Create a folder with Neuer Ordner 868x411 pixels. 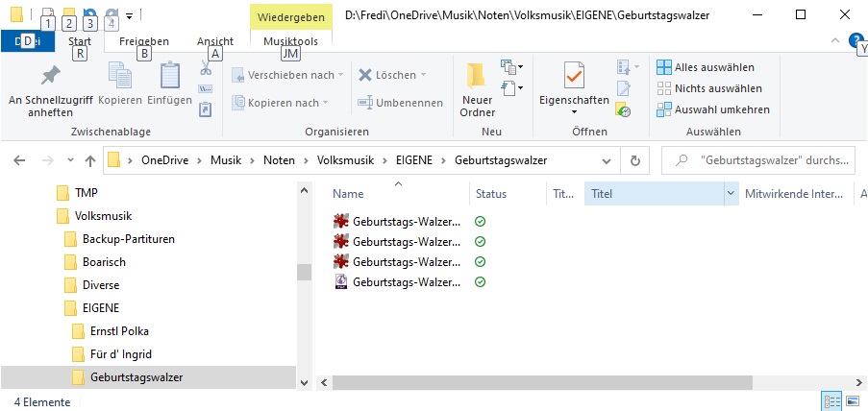(477, 89)
